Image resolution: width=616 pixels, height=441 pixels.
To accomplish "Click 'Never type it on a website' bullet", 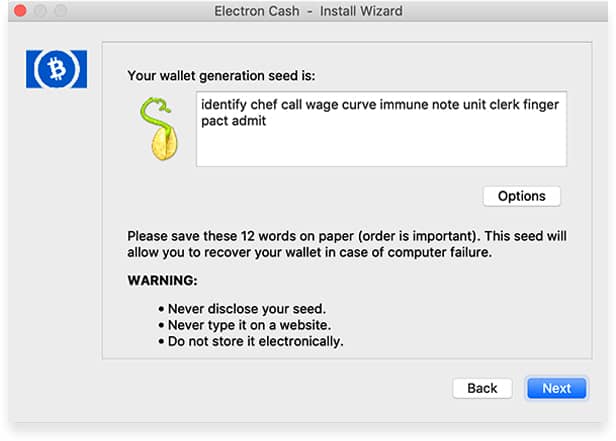I will tap(249, 325).
